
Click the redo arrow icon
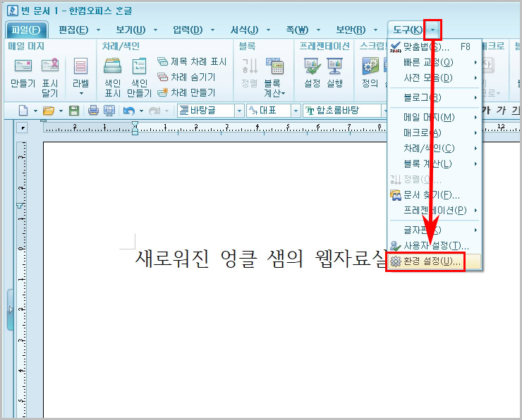pos(154,111)
